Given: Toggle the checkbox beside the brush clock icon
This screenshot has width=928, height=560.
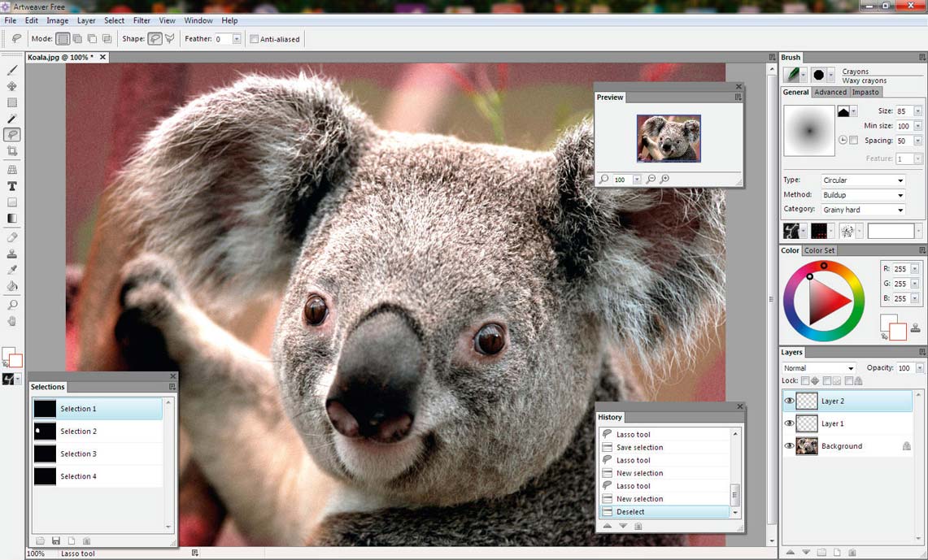Looking at the screenshot, I should pyautogui.click(x=853, y=140).
